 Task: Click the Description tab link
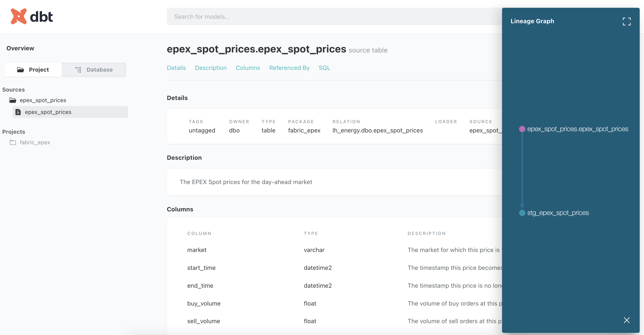point(211,68)
